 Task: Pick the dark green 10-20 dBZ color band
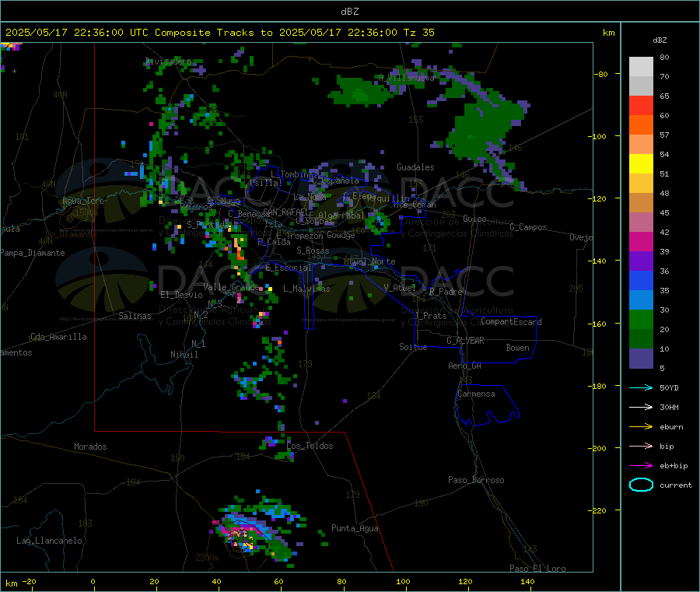pos(641,339)
